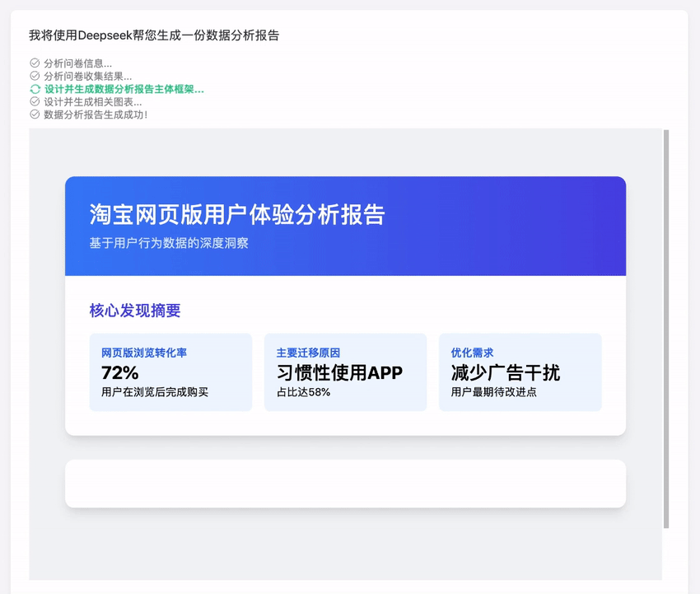Click the text 用户最期待改进点
The width and height of the screenshot is (700, 594).
[x=494, y=392]
